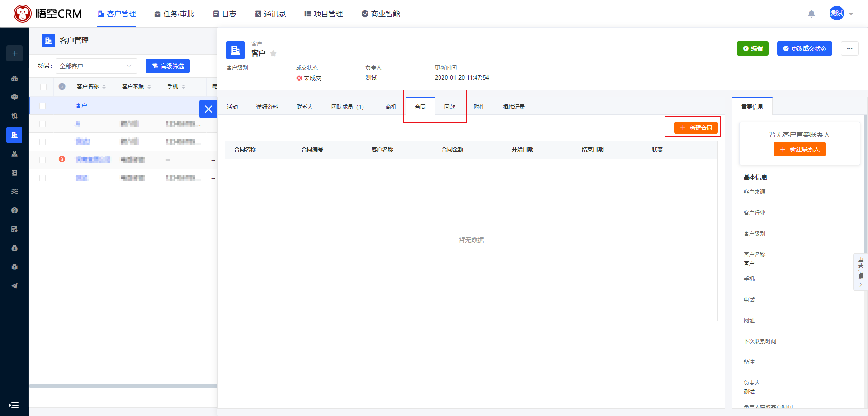Switch to the 回款 tab

point(449,107)
